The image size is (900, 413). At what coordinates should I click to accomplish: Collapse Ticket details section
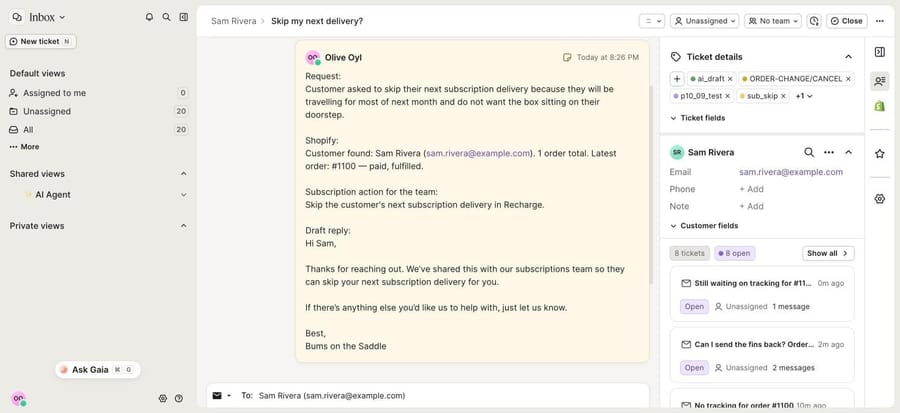848,57
